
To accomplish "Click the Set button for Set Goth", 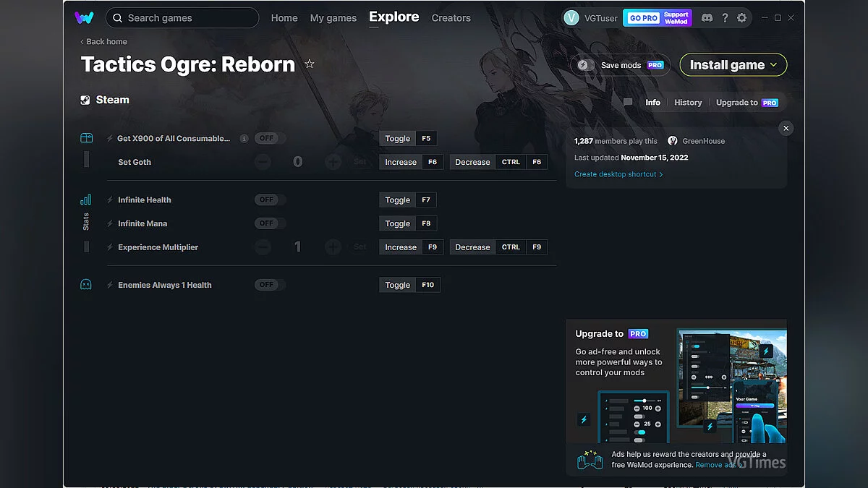I will tap(359, 162).
